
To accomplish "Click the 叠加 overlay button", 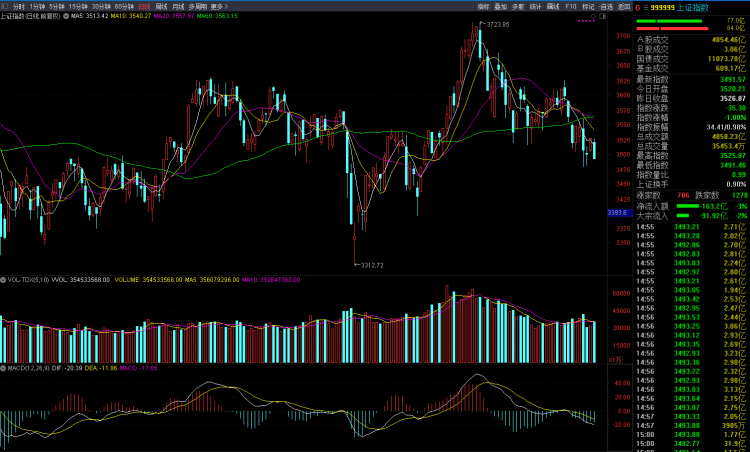I will coord(501,7).
